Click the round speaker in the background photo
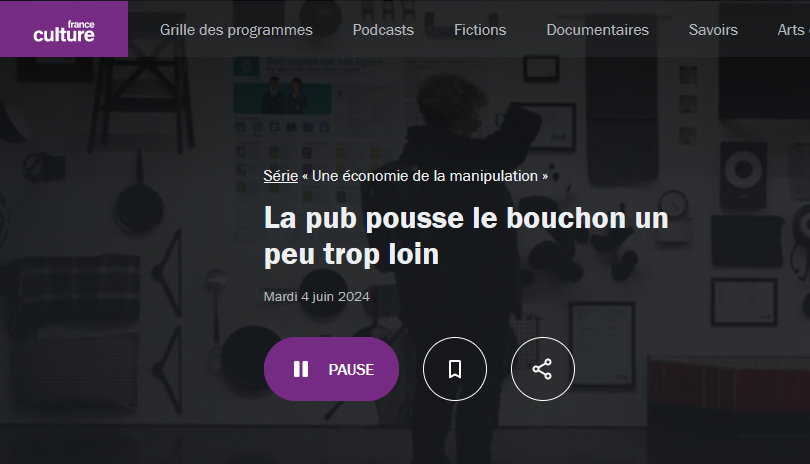The height and width of the screenshot is (464, 810). pyautogui.click(x=743, y=171)
